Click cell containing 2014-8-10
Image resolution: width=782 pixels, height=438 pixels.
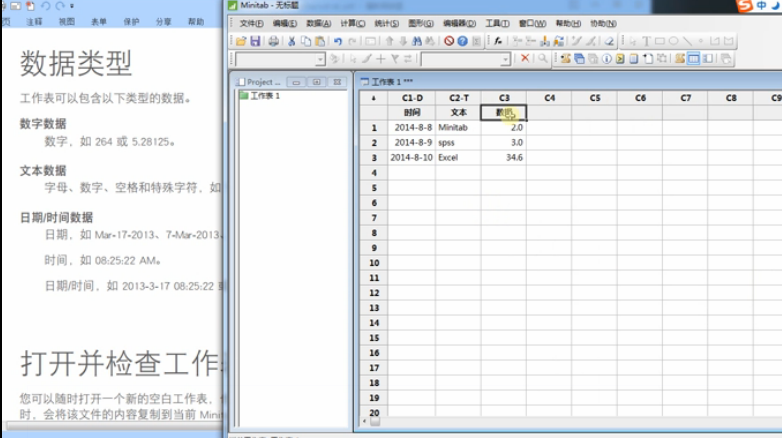[x=412, y=158]
